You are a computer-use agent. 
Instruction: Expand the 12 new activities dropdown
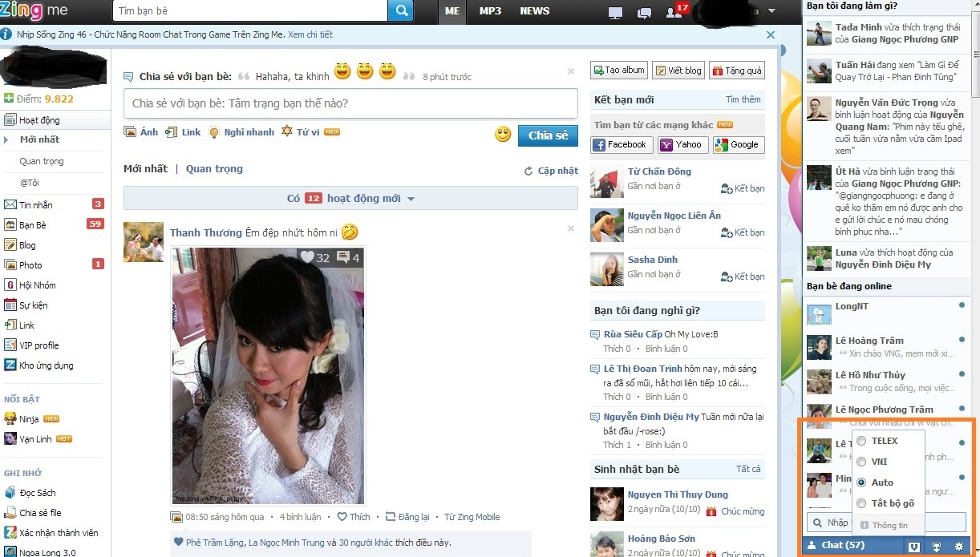[350, 197]
